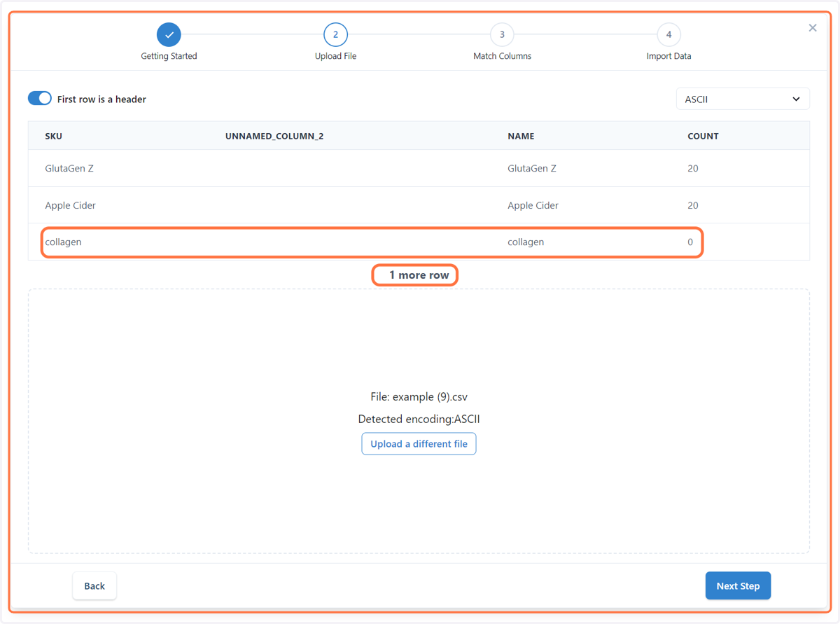Image resolution: width=840 pixels, height=624 pixels.
Task: Toggle First row is a header switch
Action: [x=40, y=99]
